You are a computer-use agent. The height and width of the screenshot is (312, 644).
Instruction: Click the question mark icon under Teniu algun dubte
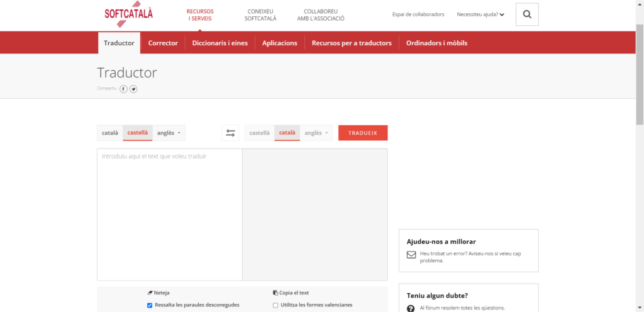point(411,308)
